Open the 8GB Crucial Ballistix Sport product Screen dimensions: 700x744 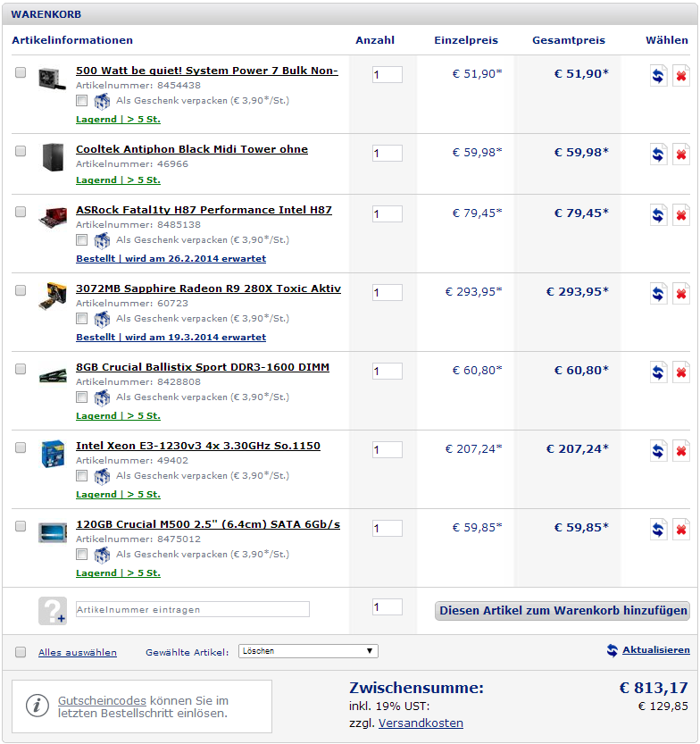coord(203,367)
